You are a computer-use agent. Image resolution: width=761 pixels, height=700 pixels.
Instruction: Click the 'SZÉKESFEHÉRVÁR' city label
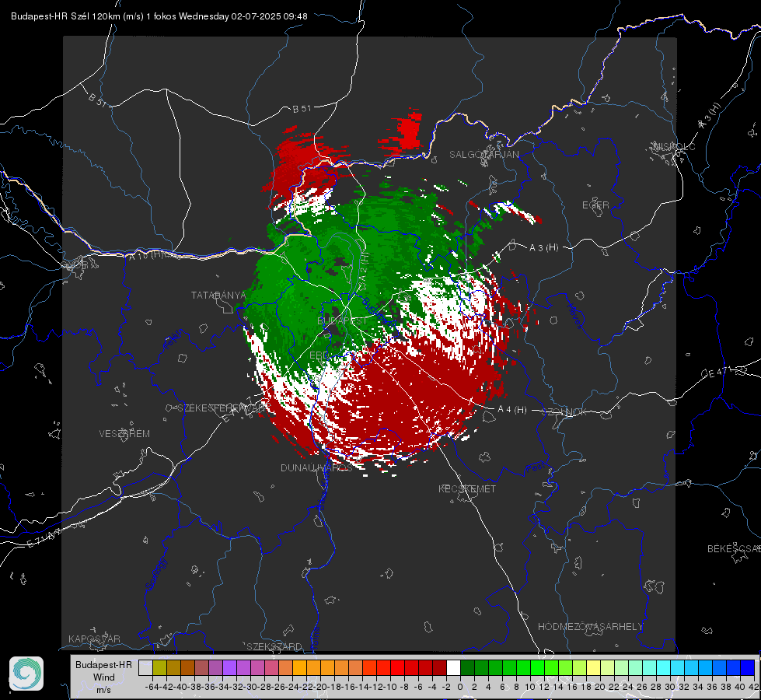coord(223,408)
